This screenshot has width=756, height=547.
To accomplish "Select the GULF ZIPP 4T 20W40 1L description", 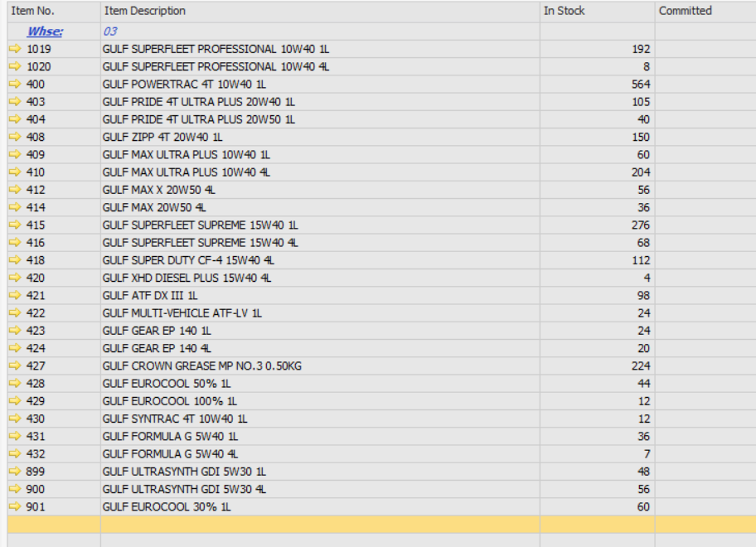I will pos(162,137).
